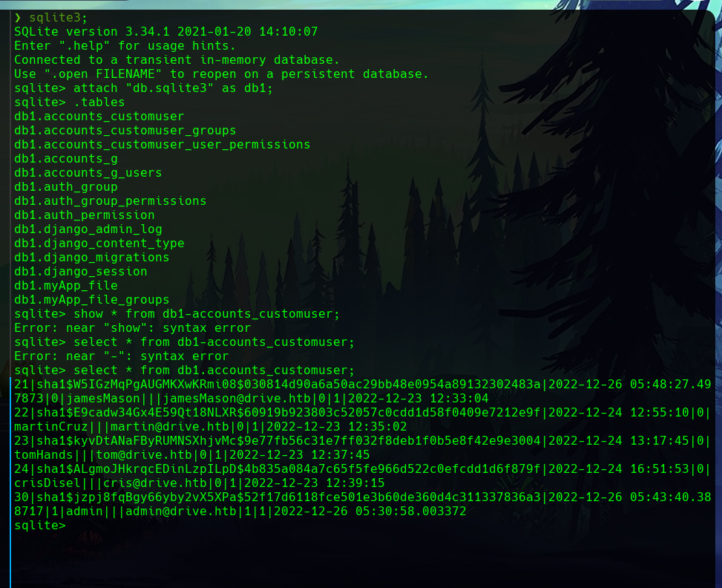
Task: Click the db1.myApp_file_groups table name
Action: [x=91, y=300]
